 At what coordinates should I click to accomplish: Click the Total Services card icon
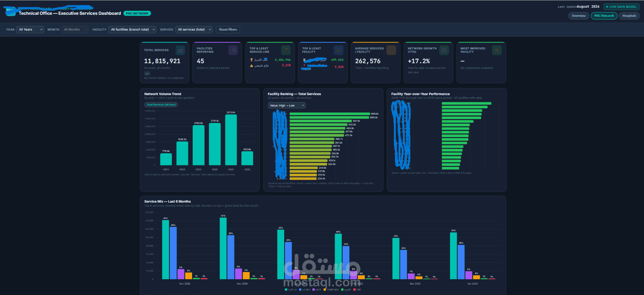point(180,50)
